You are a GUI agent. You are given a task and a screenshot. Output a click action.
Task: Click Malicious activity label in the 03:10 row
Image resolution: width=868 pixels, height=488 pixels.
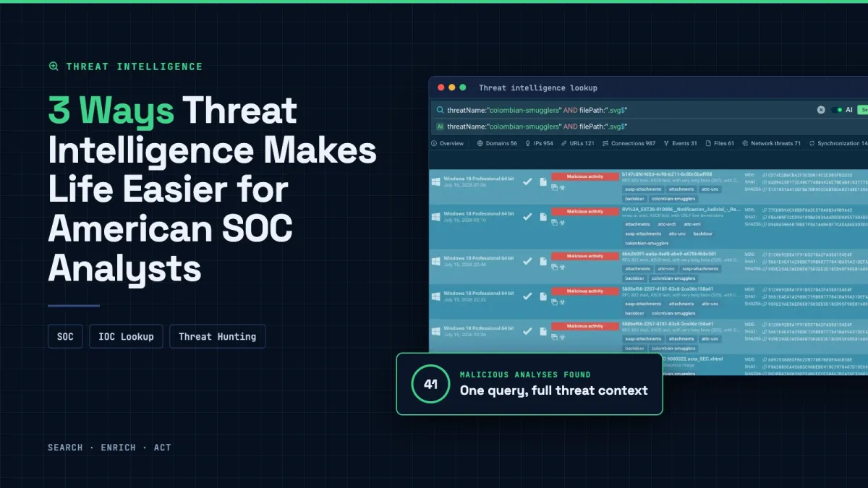[584, 211]
